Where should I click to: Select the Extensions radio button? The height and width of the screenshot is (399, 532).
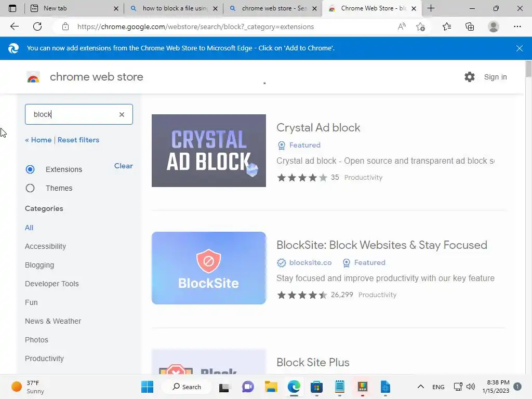30,169
